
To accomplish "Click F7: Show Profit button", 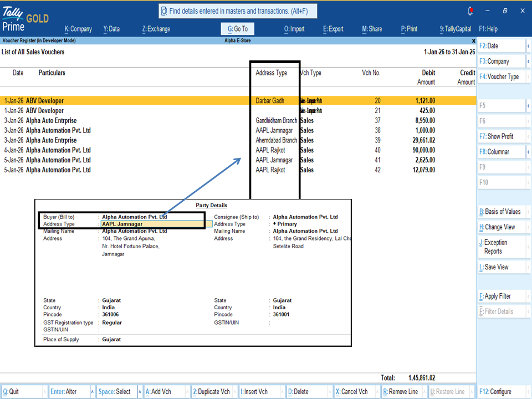I will [502, 136].
